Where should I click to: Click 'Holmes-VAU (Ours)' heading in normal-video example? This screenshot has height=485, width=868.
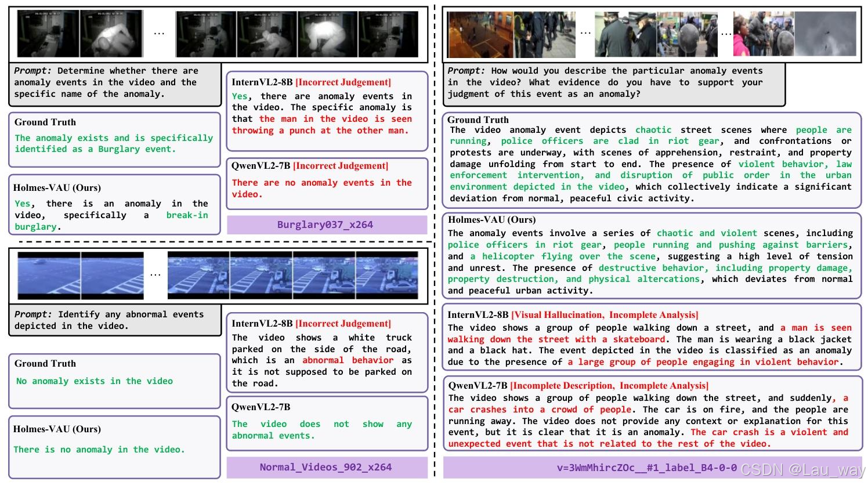[57, 429]
